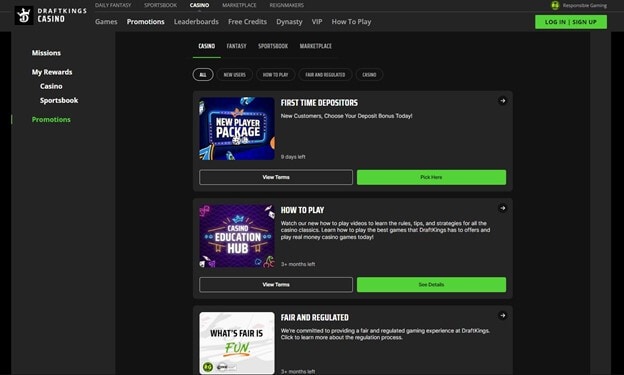This screenshot has height=375, width=624.
Task: Open arrow icon on Fair And Regulated card
Action: 502,316
